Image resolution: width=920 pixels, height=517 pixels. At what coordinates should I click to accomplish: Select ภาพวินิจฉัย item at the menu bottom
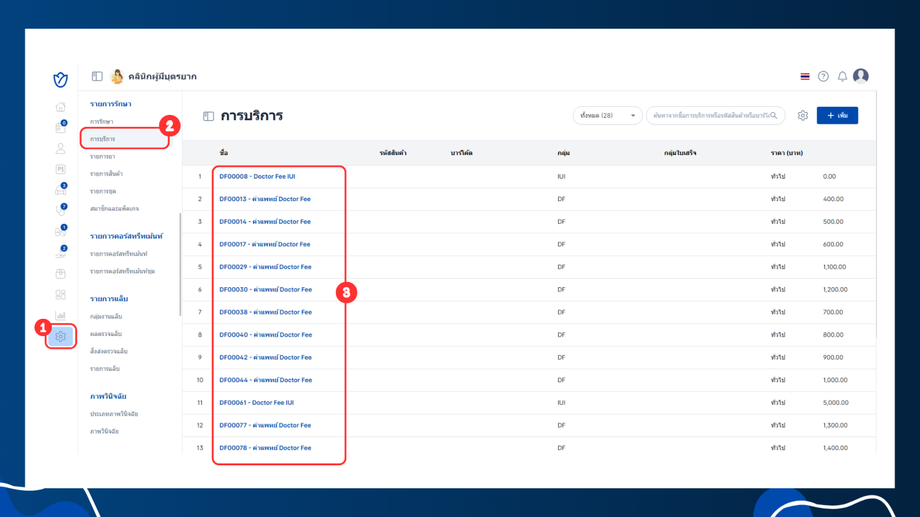[104, 431]
